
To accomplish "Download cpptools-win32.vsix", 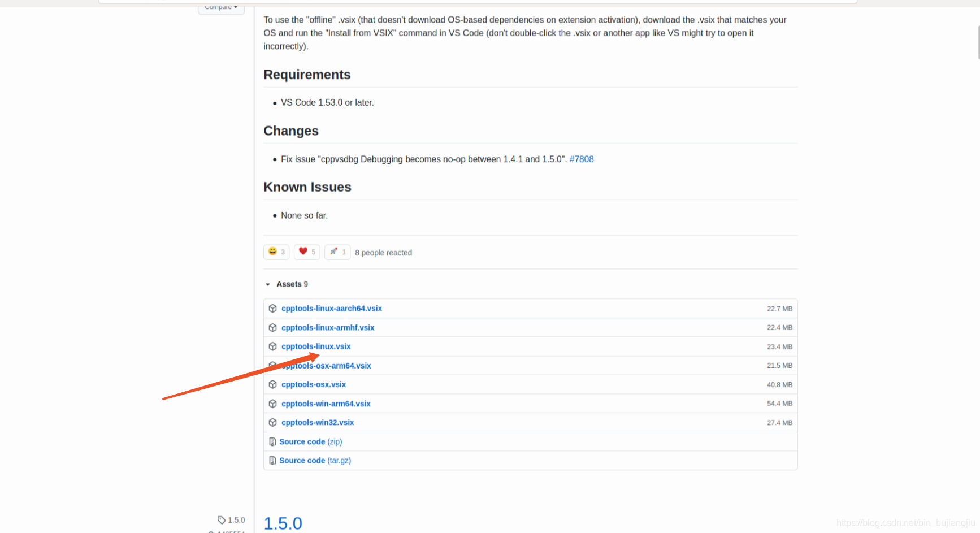I will click(x=318, y=423).
